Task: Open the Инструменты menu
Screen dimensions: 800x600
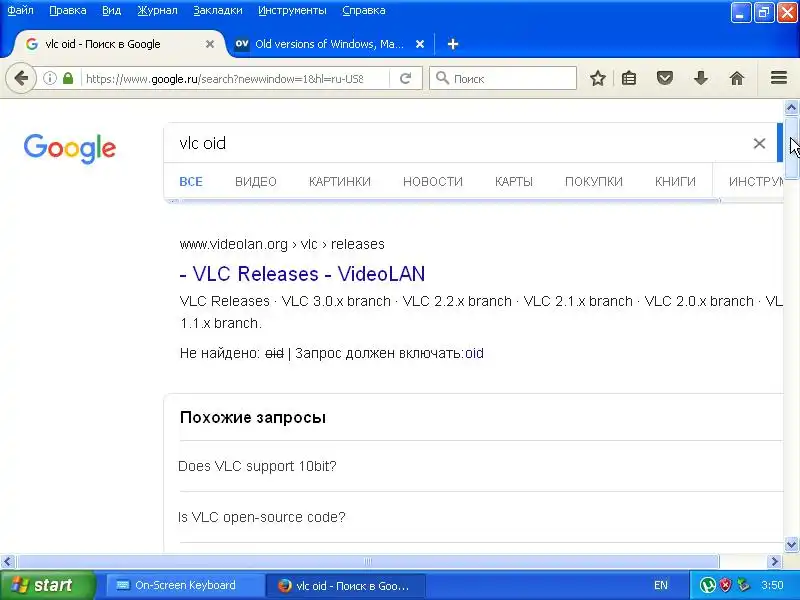Action: click(x=292, y=10)
